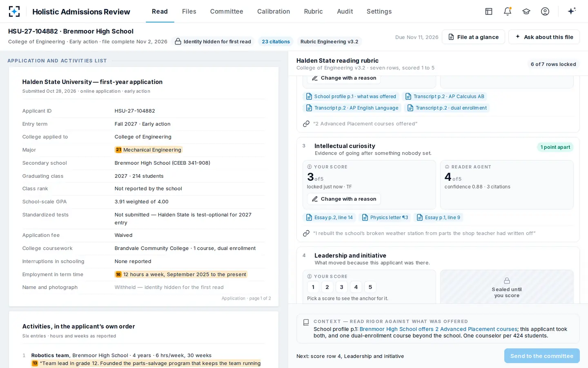The width and height of the screenshot is (588, 368).
Task: Click the layout panel icon in header
Action: pyautogui.click(x=489, y=11)
